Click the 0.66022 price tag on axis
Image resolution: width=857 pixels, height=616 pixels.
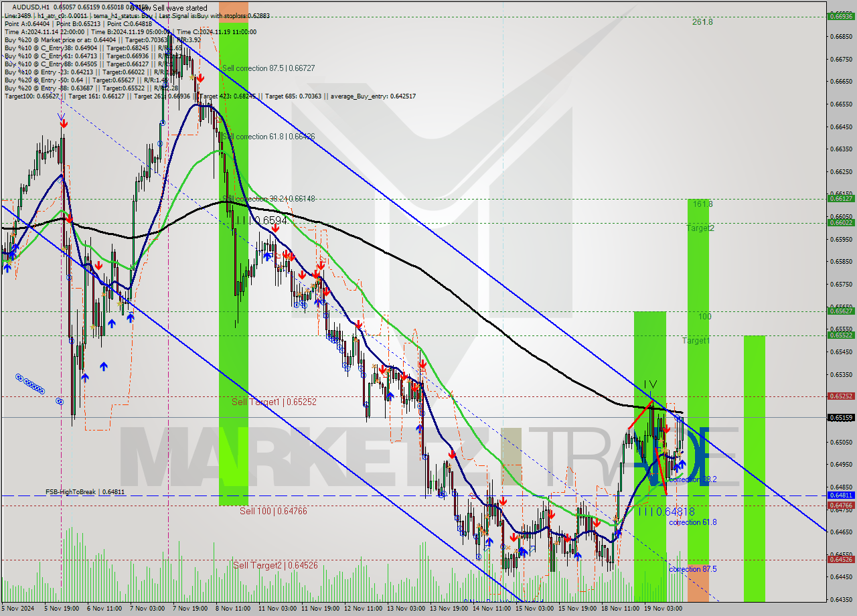pyautogui.click(x=841, y=222)
